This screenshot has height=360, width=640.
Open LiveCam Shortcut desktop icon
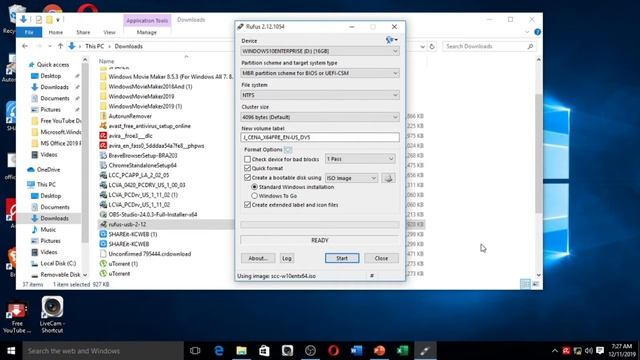(52, 315)
